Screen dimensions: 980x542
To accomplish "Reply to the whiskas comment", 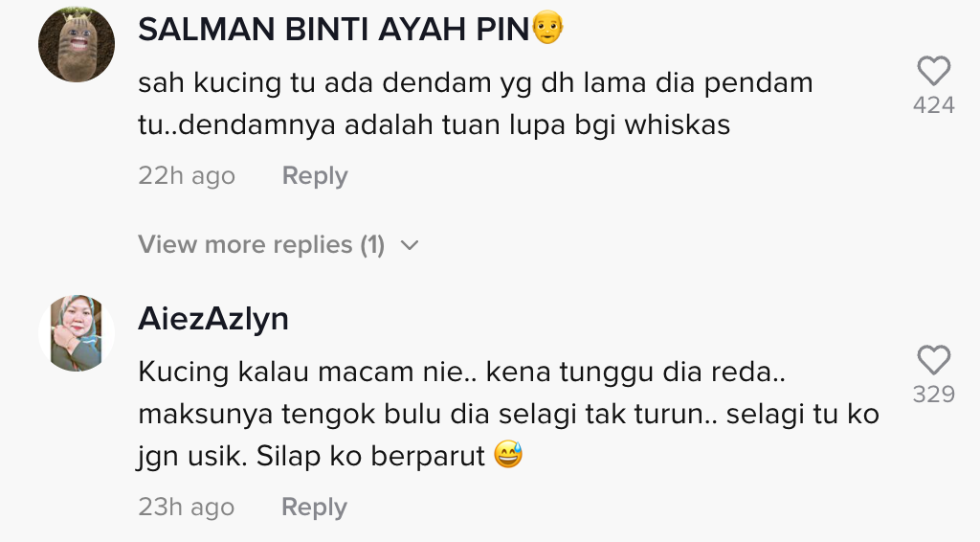I will (314, 175).
